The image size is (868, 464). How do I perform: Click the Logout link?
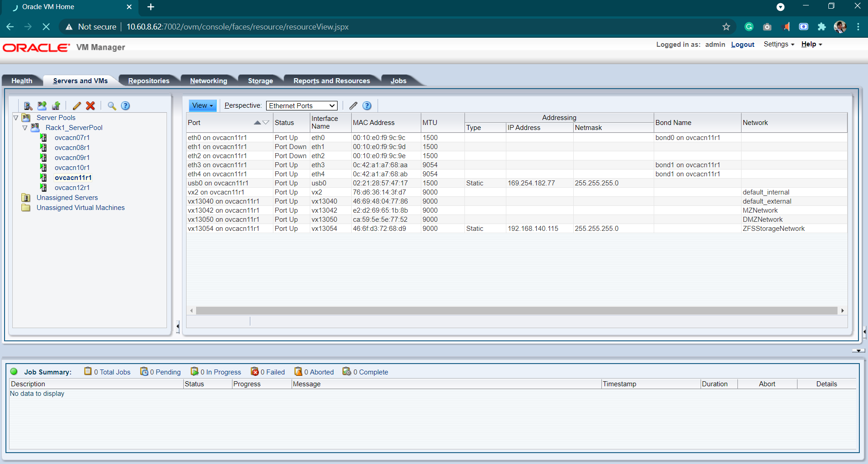coord(742,45)
